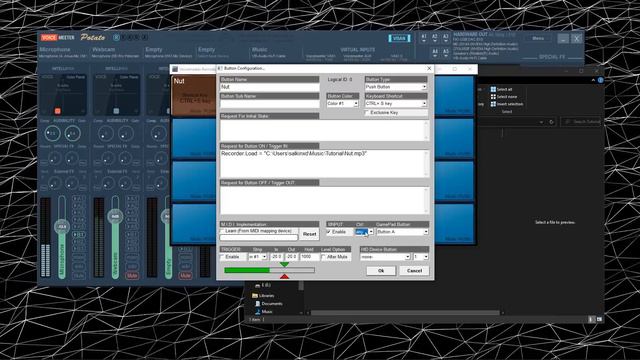Click the Recorder.Load request text
Viewport: 640px width, 360px height.
pyautogui.click(x=294, y=153)
